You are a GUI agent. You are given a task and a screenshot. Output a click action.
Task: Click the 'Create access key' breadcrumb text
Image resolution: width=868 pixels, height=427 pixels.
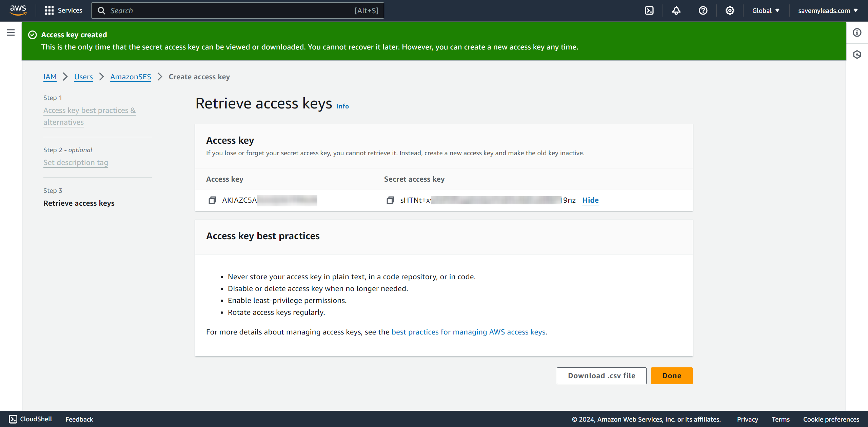pos(199,77)
